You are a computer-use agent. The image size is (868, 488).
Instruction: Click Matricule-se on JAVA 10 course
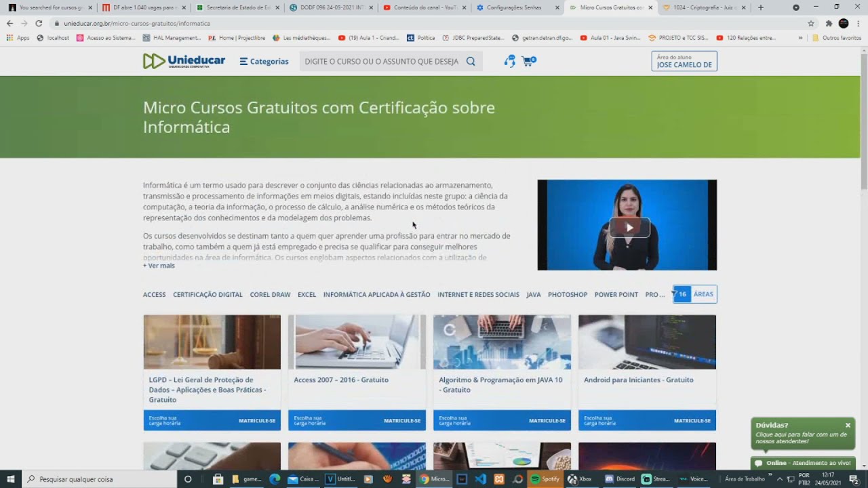pyautogui.click(x=547, y=420)
